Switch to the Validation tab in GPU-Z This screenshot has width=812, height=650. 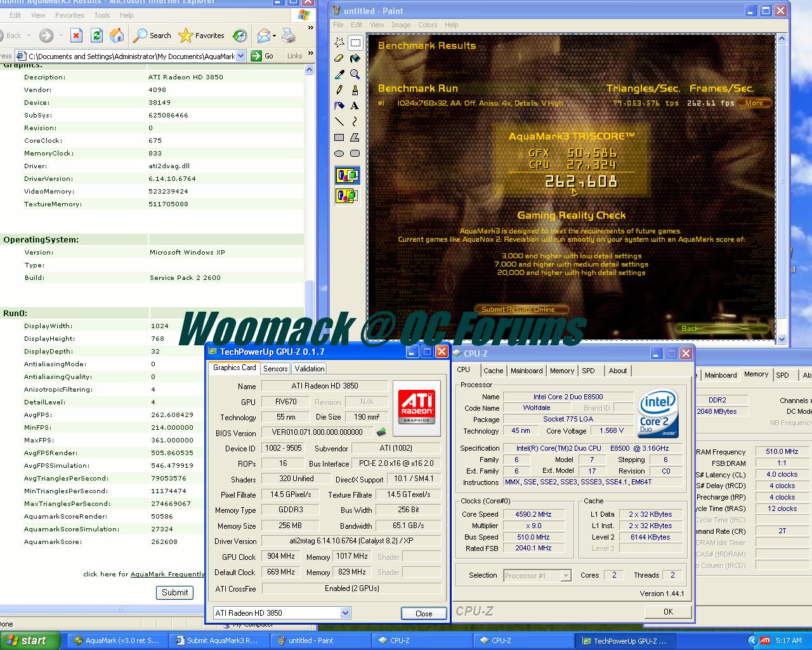click(x=310, y=368)
